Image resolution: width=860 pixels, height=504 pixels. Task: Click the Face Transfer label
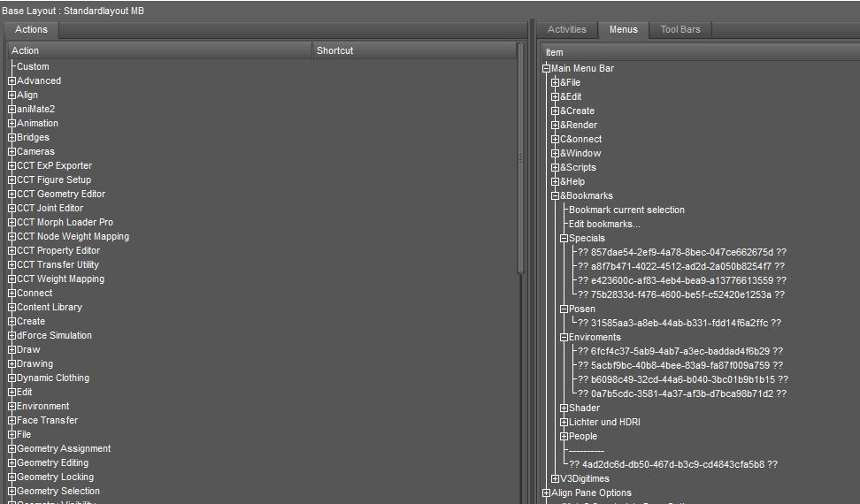[x=47, y=420]
